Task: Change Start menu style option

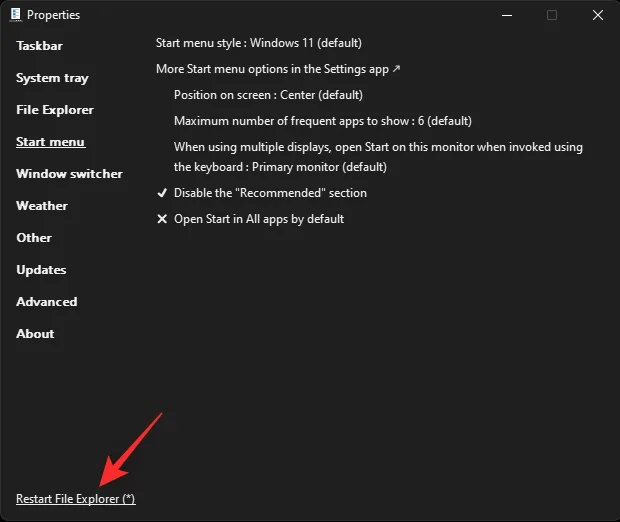Action: [x=259, y=43]
